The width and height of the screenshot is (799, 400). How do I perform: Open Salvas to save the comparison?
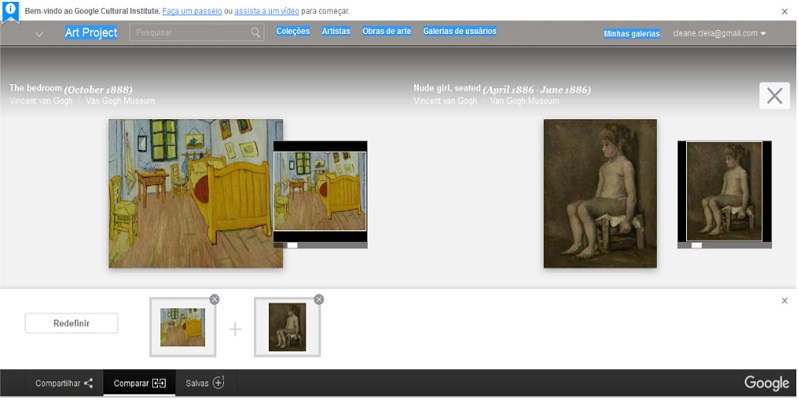[x=205, y=383]
